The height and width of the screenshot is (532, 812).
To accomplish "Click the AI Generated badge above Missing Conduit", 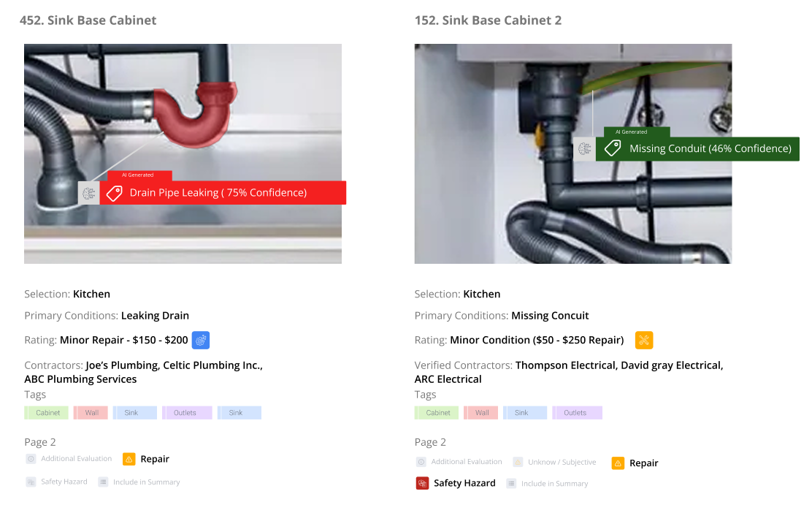I will click(637, 132).
